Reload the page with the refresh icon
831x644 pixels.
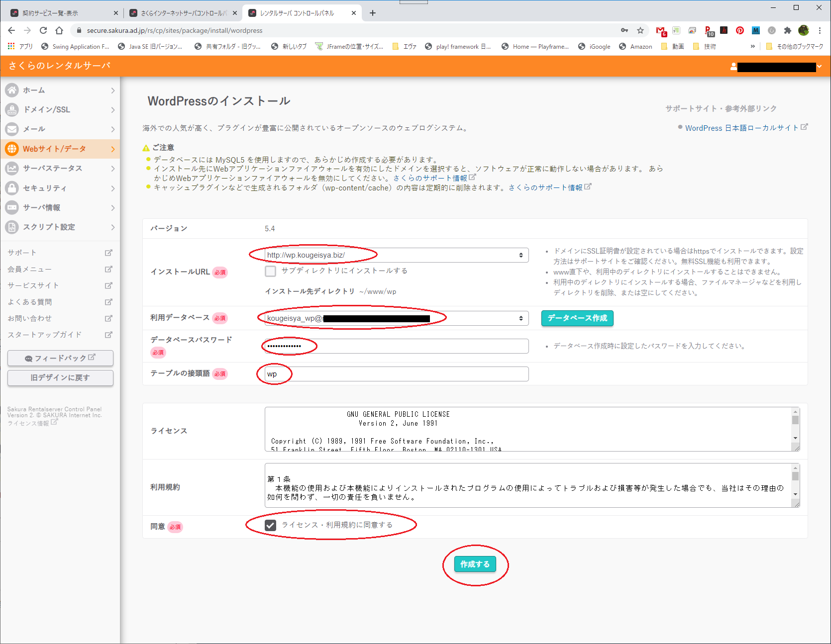43,30
